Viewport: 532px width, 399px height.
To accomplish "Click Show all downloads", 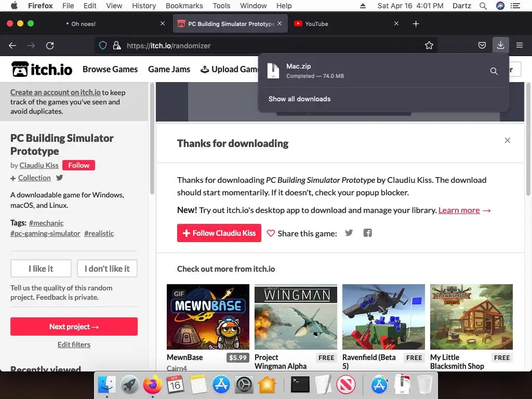I will click(x=299, y=99).
